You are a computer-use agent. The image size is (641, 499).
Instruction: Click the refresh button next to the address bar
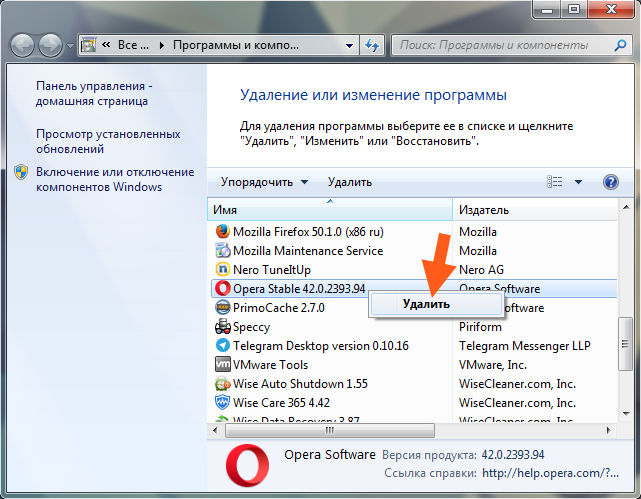[372, 45]
